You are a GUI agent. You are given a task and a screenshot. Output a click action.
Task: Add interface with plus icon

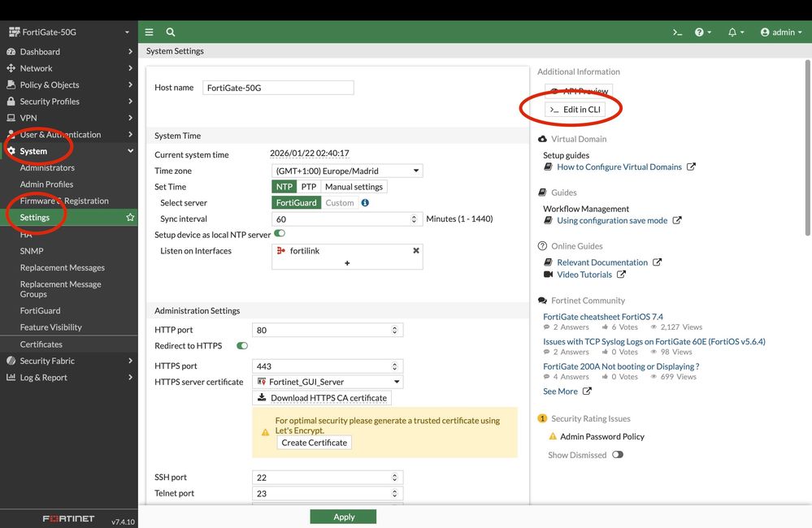347,263
